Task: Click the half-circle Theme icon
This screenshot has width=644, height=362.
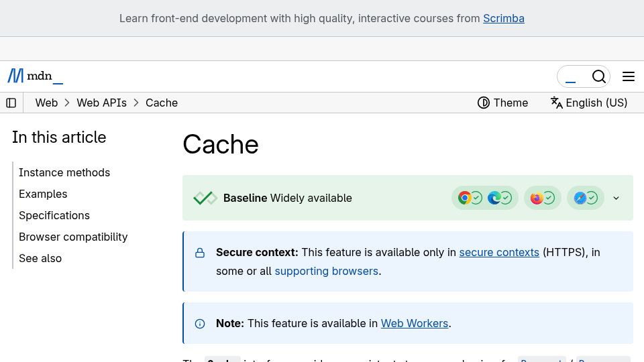Action: tap(484, 103)
